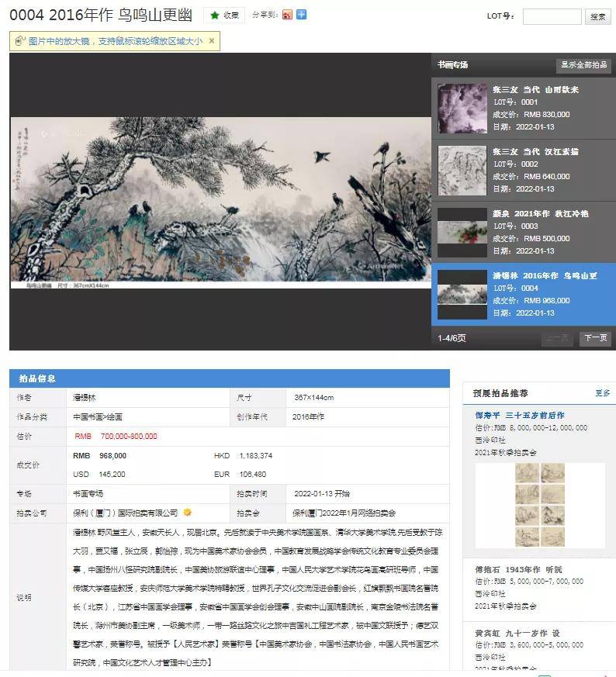616x677 pixels.
Task: Click the gold verified badge beside auction company
Action: [188, 513]
